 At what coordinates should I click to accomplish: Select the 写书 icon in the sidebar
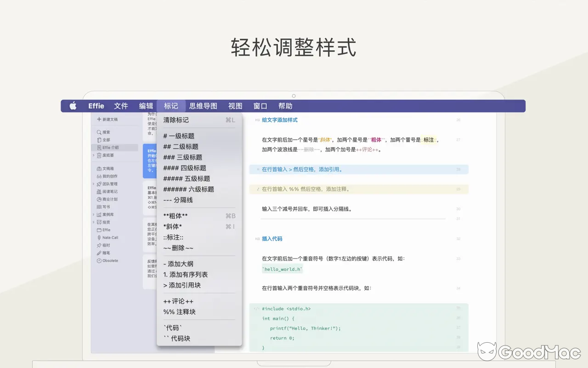click(x=98, y=207)
